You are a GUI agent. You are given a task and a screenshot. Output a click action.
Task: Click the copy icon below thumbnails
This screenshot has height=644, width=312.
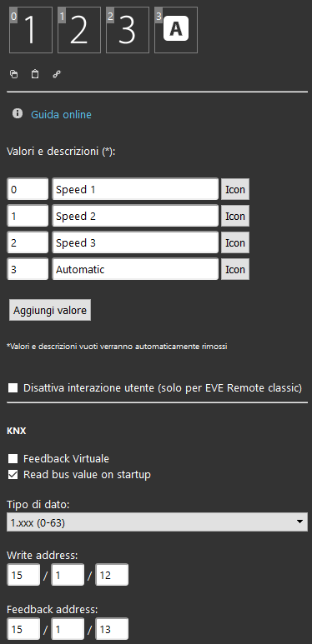[14, 74]
